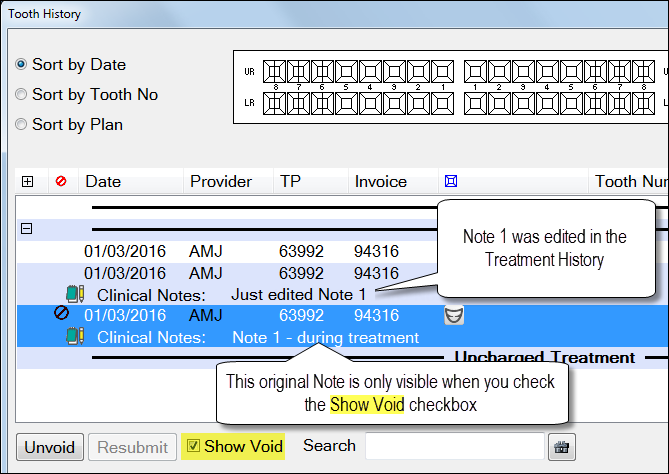Click blue tooth column header icon
The height and width of the screenshot is (474, 669).
[451, 181]
